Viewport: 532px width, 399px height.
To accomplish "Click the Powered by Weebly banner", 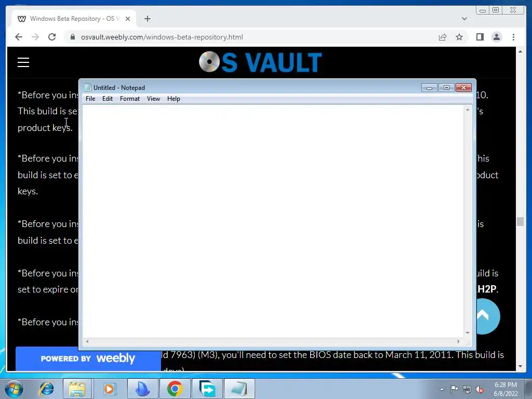I will pos(88,358).
